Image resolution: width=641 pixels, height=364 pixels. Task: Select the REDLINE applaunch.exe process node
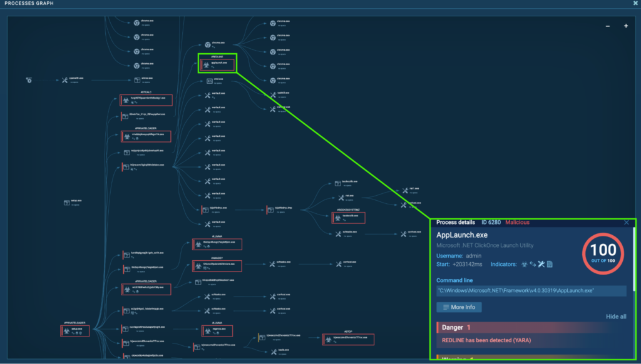pyautogui.click(x=217, y=63)
